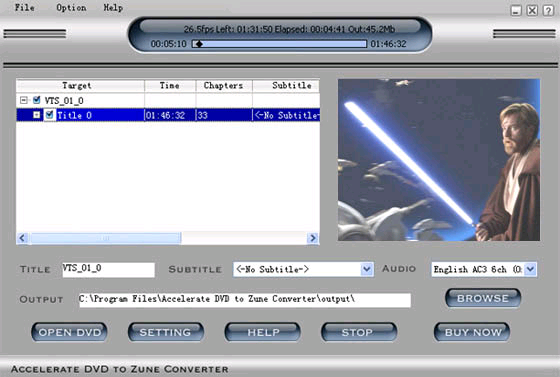Click the Help button
The height and width of the screenshot is (377, 560).
tap(262, 332)
